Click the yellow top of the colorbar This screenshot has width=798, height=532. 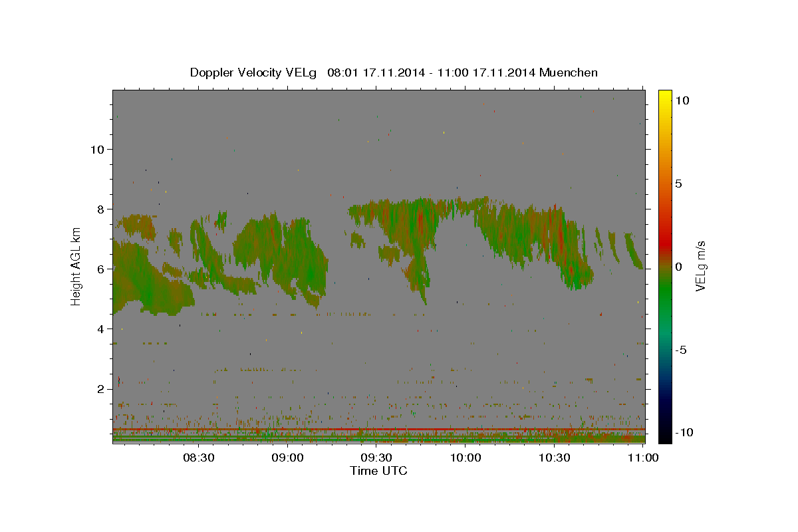click(665, 96)
